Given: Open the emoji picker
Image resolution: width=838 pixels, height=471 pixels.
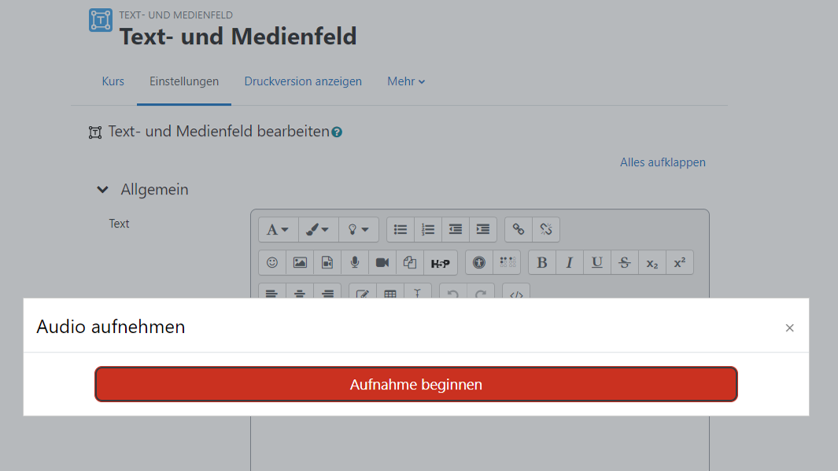Looking at the screenshot, I should 272,263.
